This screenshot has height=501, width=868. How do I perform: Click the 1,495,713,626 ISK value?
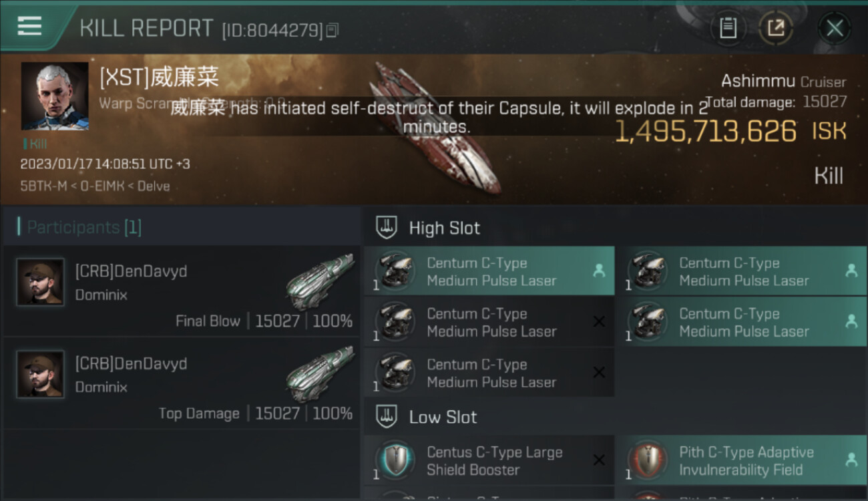[705, 132]
